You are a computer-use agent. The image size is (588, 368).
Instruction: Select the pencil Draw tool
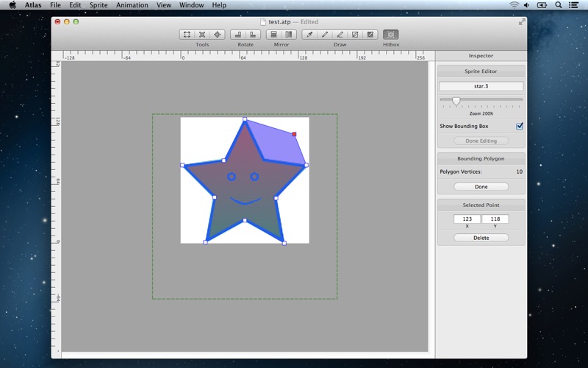pos(325,35)
